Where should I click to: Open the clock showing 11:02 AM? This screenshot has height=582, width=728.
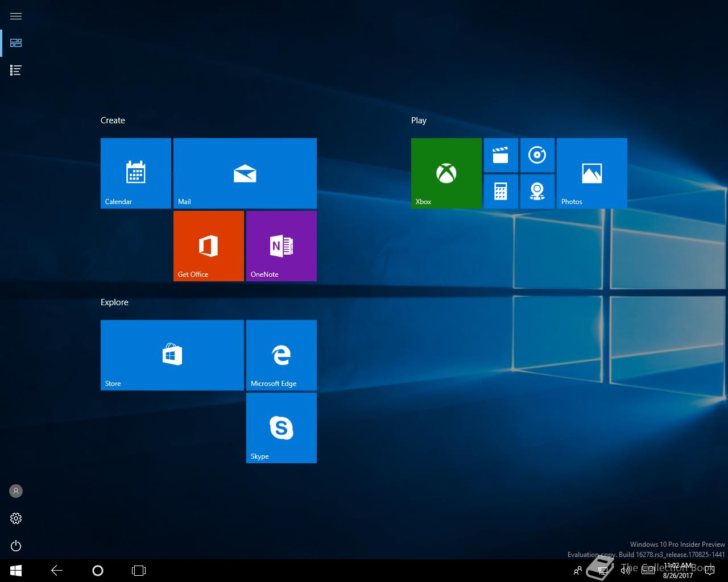pos(678,571)
